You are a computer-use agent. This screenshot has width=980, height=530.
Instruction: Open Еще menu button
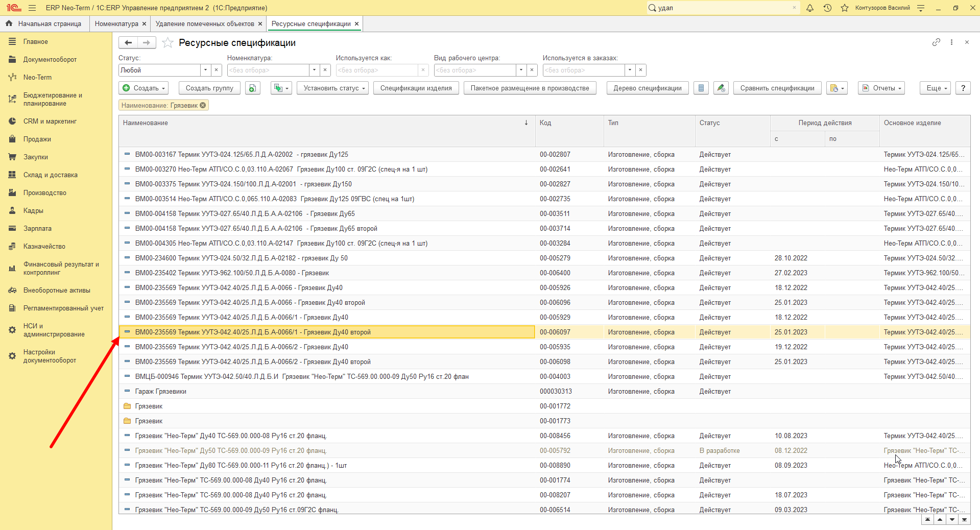(936, 88)
